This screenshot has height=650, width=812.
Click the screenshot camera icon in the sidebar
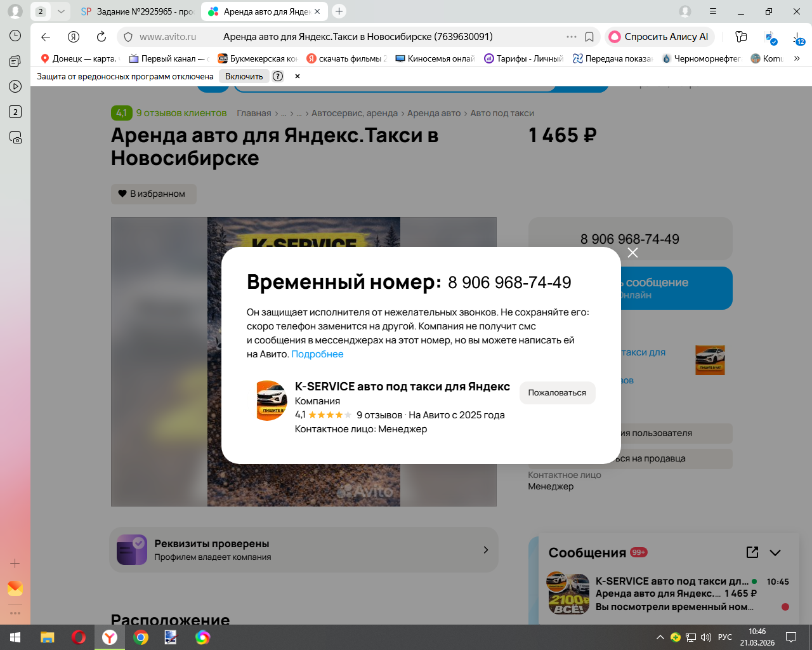point(15,137)
